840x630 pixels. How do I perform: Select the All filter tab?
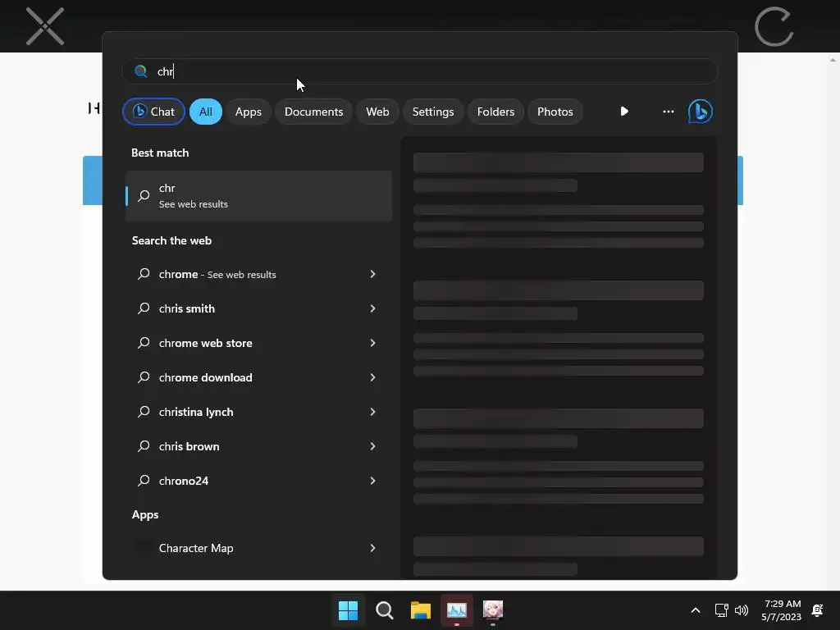[x=206, y=112]
